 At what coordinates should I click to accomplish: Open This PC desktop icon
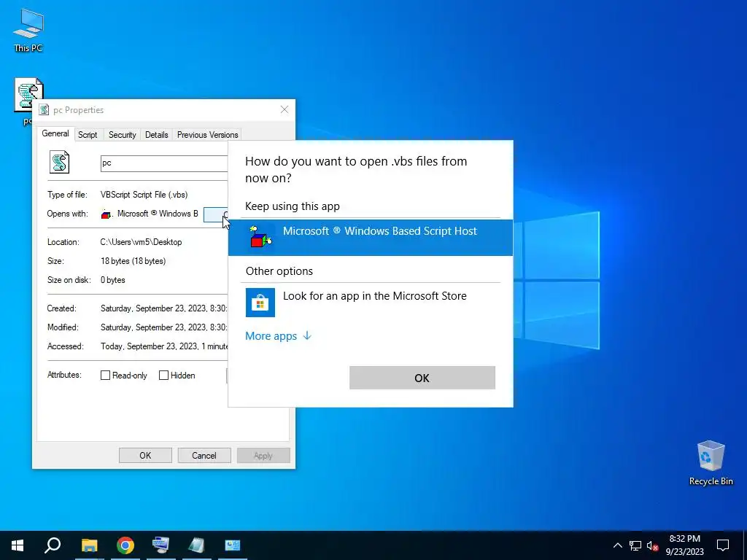tap(28, 29)
